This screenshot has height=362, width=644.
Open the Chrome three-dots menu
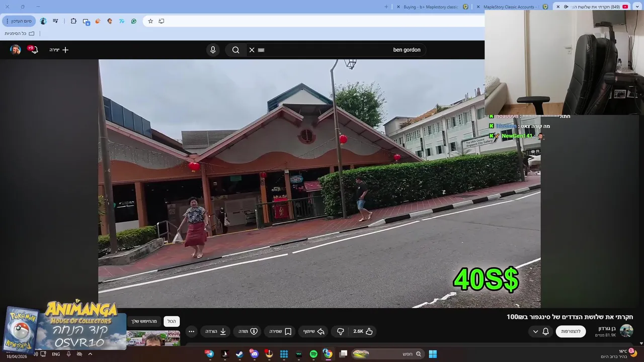[7, 21]
